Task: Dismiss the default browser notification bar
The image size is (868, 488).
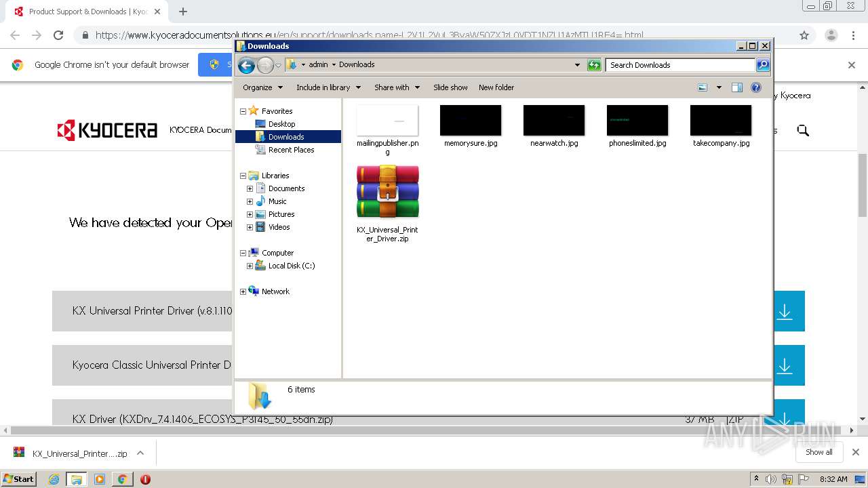Action: click(852, 65)
